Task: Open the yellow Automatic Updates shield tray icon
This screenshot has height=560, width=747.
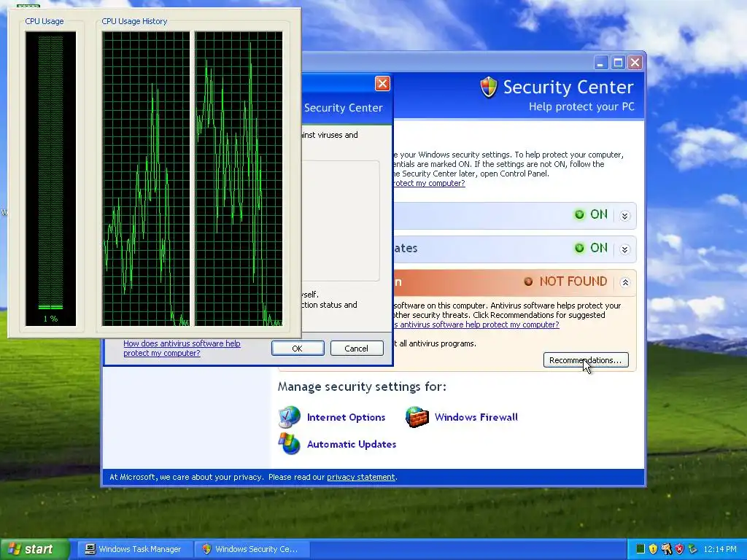Action: tap(653, 549)
